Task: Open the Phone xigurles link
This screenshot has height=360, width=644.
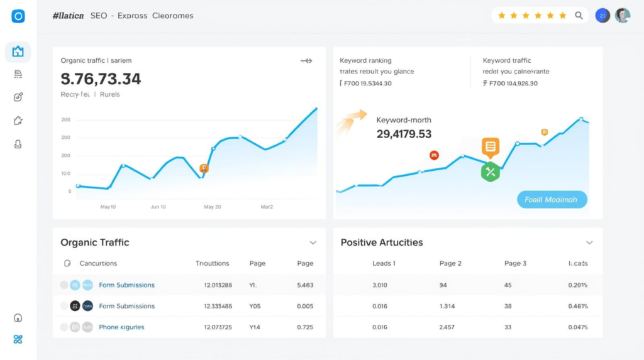Action: click(121, 327)
